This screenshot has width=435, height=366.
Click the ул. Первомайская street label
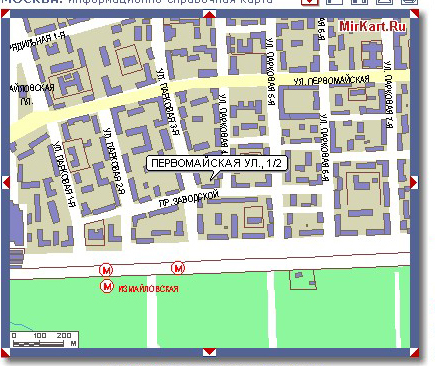coord(332,80)
